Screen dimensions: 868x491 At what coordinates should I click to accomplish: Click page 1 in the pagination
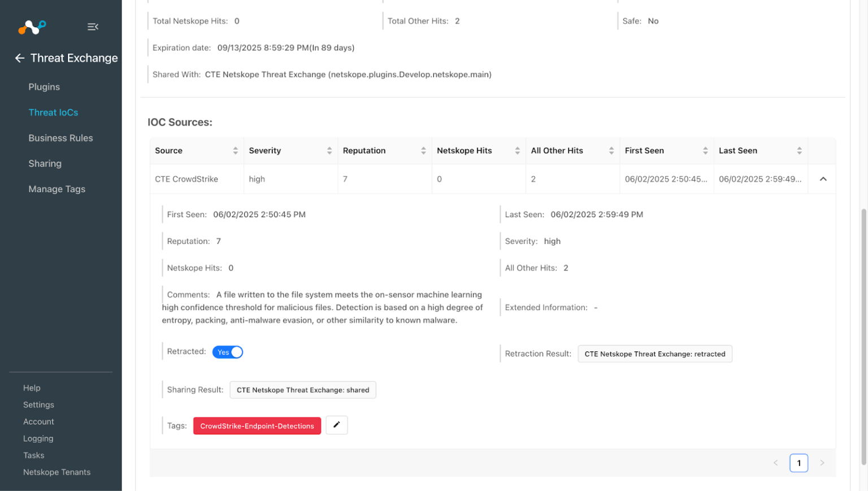click(799, 463)
